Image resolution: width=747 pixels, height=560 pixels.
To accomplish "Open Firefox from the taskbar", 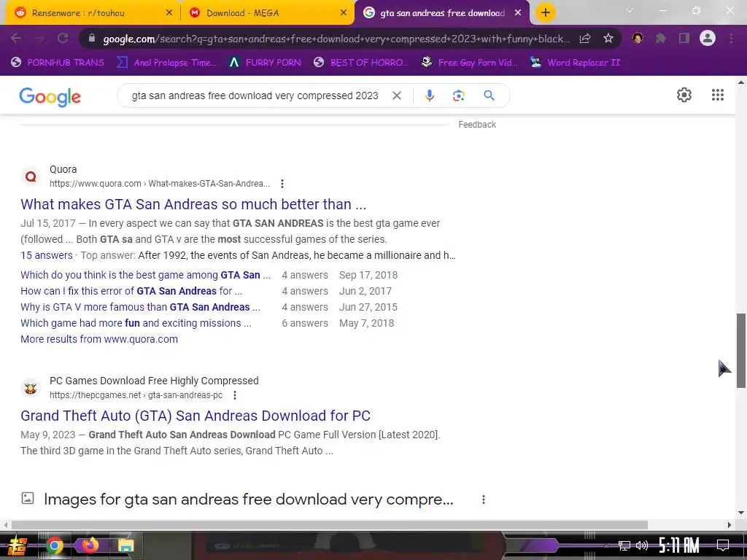I will [90, 545].
